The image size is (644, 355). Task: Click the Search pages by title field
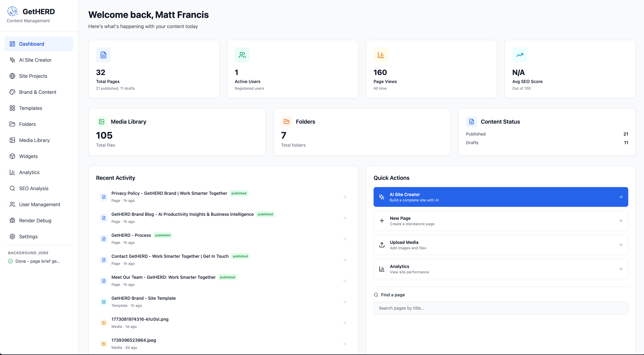(x=500, y=308)
